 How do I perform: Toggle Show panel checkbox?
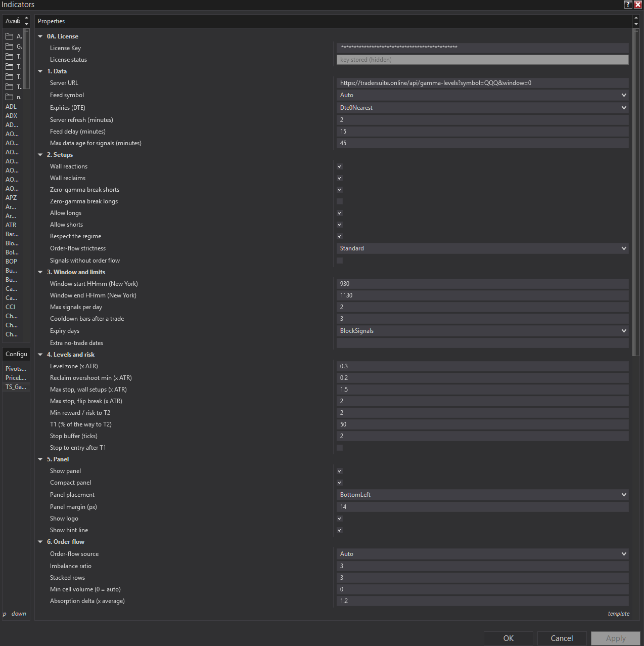point(340,471)
